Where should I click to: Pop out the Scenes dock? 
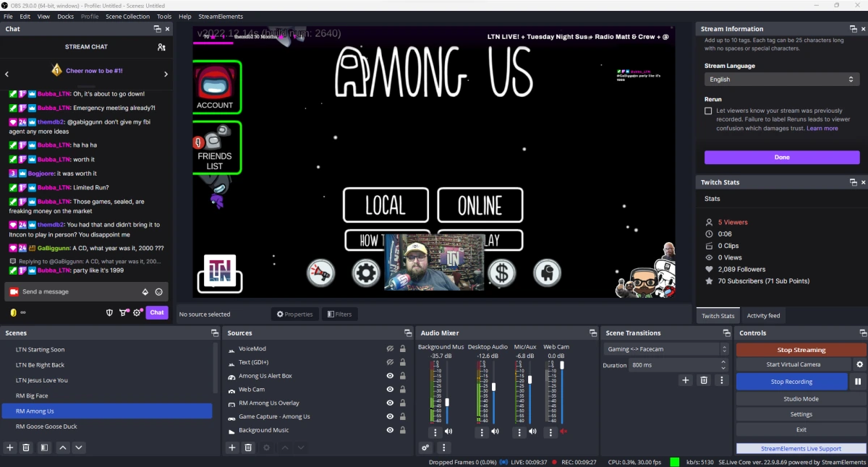(215, 333)
